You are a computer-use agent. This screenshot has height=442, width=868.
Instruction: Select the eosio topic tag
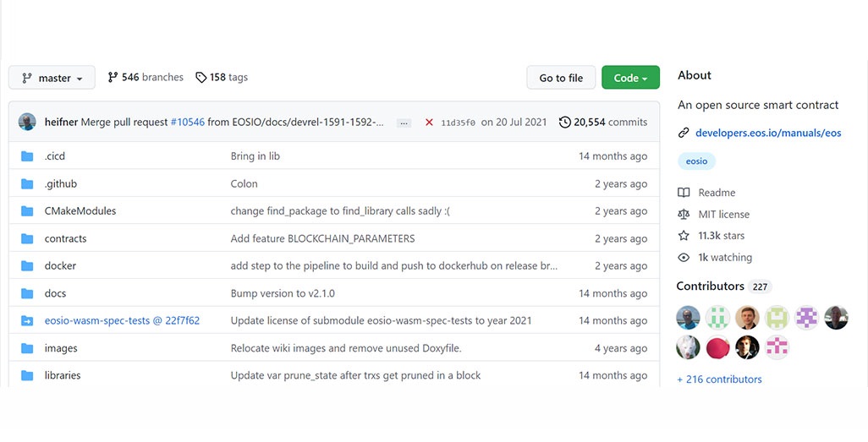(x=696, y=161)
